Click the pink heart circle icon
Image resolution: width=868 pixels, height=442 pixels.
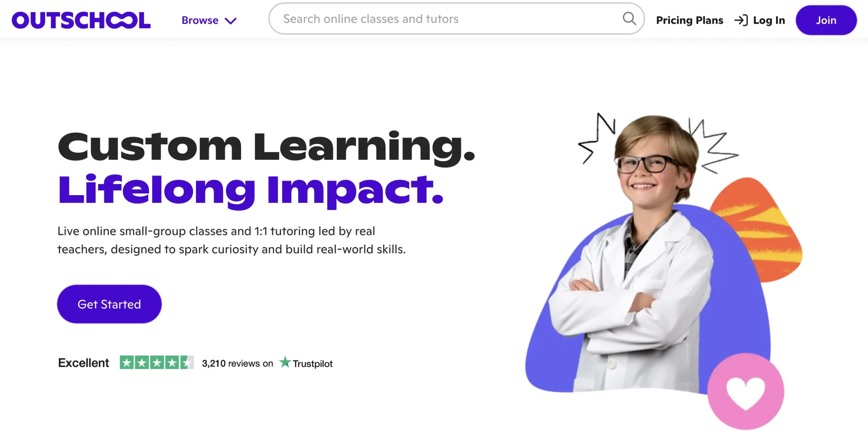coord(746,391)
